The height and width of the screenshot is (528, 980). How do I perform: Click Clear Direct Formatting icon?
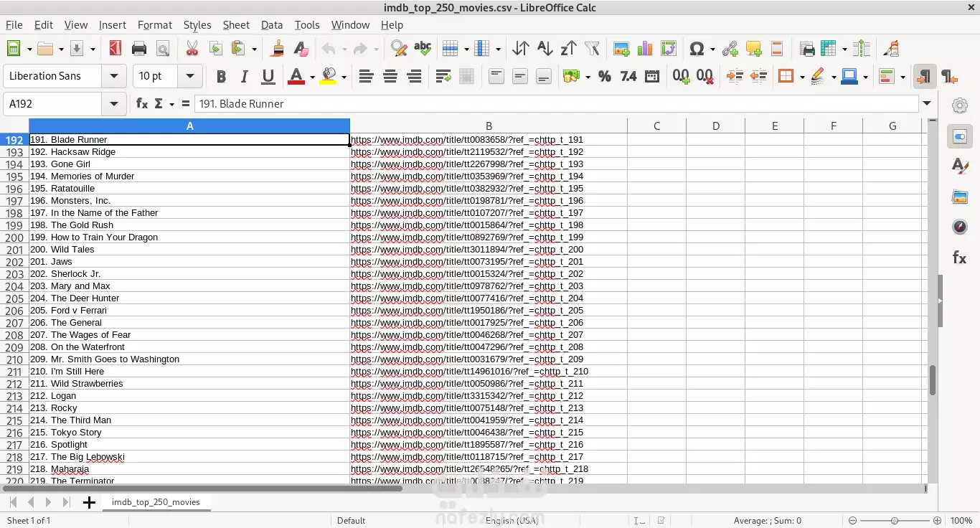coord(301,49)
